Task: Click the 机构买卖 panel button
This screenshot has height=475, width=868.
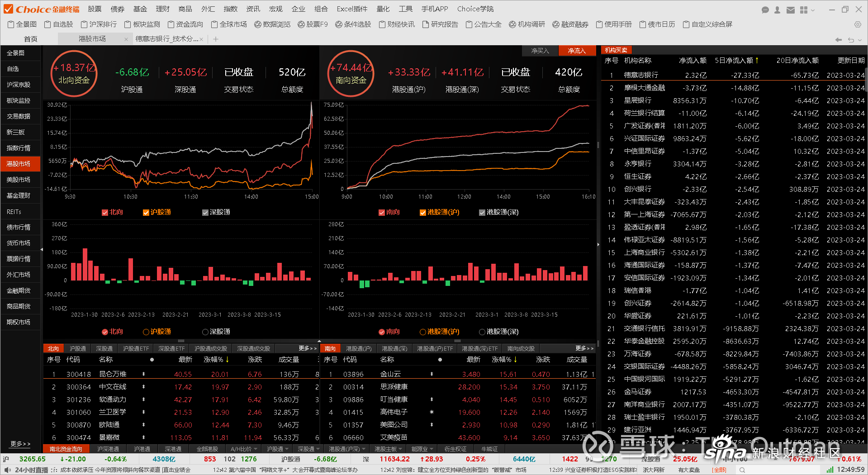Action: coord(616,50)
